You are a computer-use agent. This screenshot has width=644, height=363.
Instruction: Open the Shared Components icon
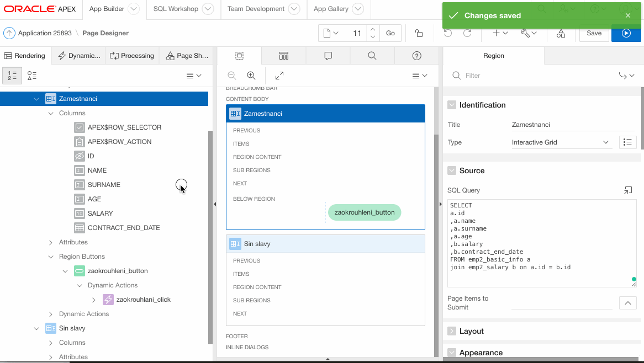point(561,33)
